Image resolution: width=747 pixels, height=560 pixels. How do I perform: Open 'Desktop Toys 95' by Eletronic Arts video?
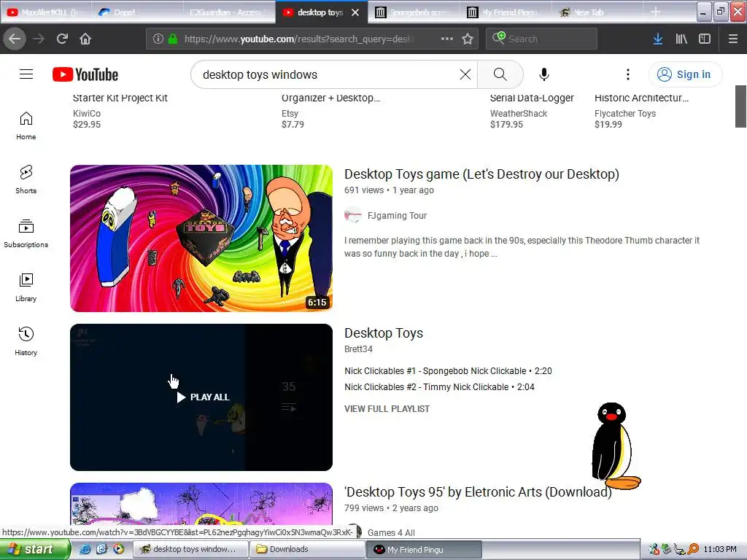point(478,492)
